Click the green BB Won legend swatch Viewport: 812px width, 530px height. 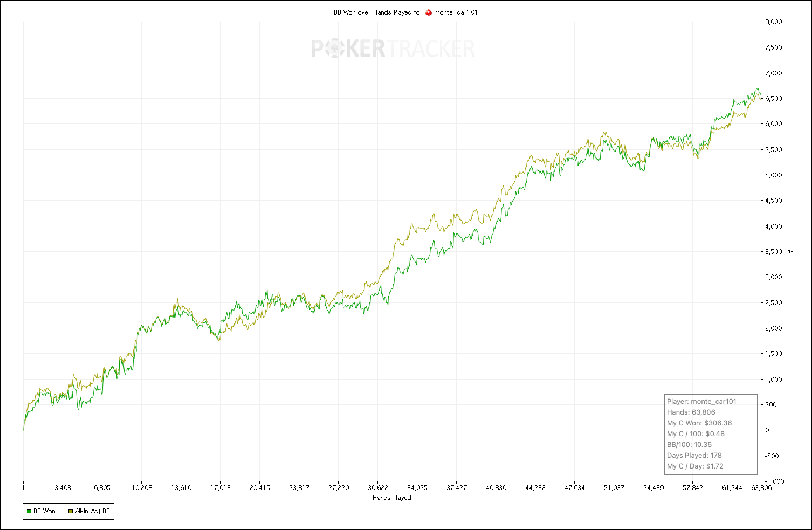pyautogui.click(x=29, y=511)
